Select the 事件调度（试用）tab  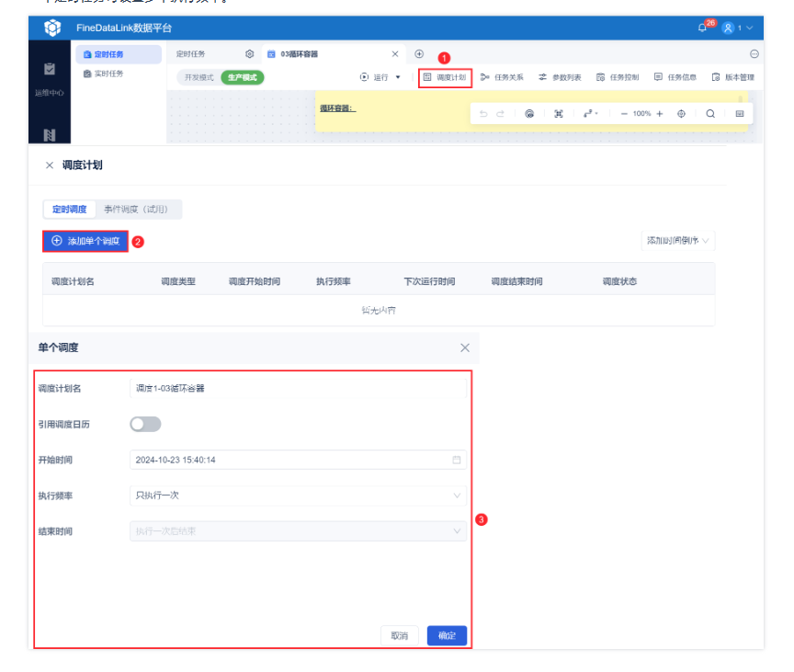136,210
